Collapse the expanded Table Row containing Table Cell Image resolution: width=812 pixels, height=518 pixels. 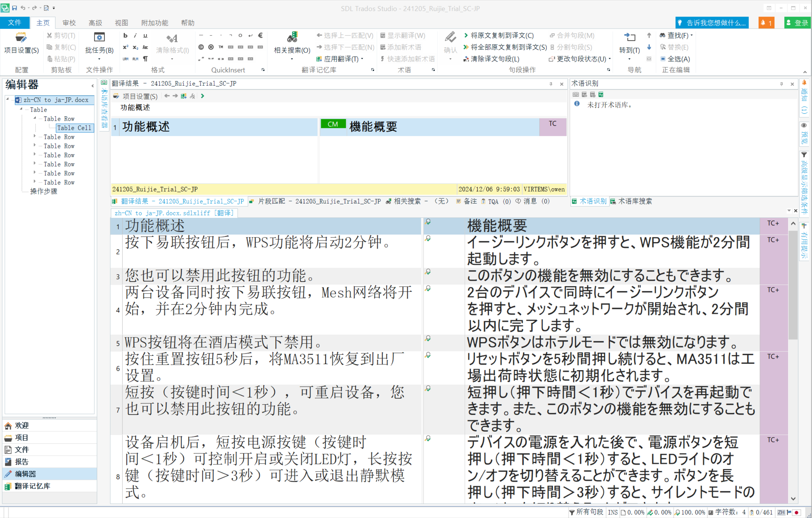click(x=35, y=118)
